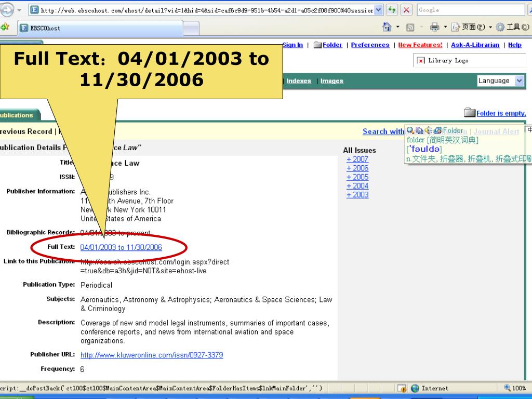Open the Ask-A-Librarian link
This screenshot has width=532, height=399.
pos(475,45)
